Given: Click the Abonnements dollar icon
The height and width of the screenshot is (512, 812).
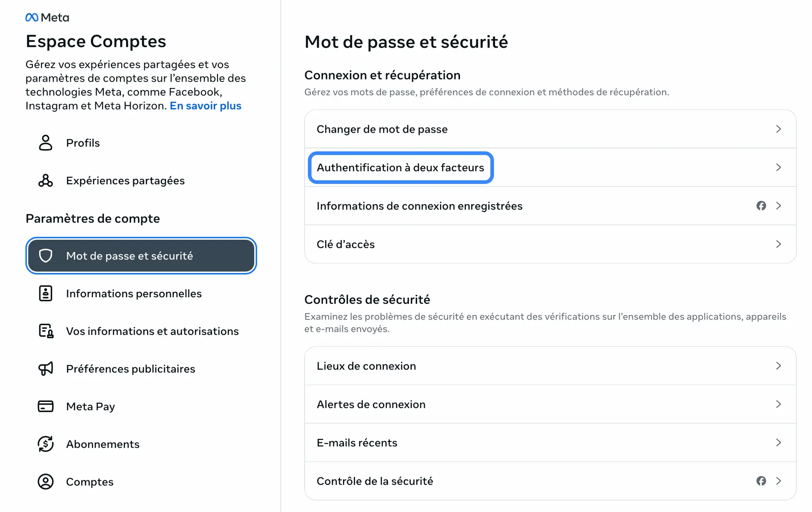Looking at the screenshot, I should 46,444.
